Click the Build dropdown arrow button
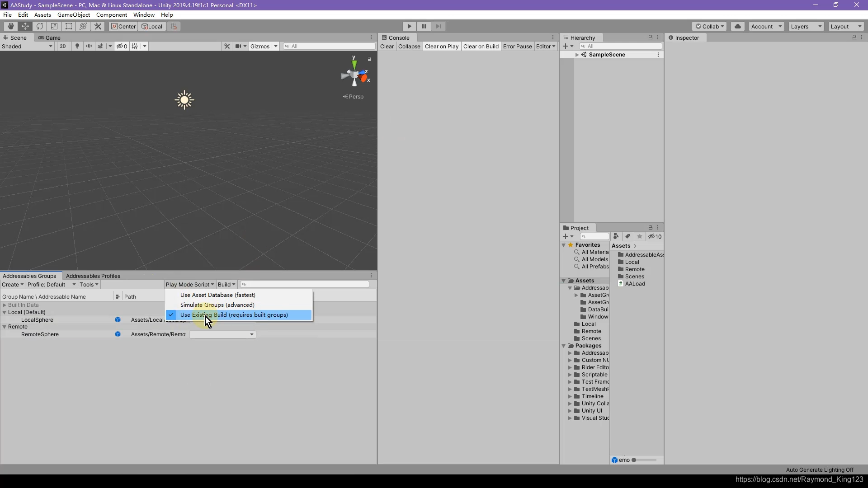This screenshot has width=868, height=488. click(233, 284)
